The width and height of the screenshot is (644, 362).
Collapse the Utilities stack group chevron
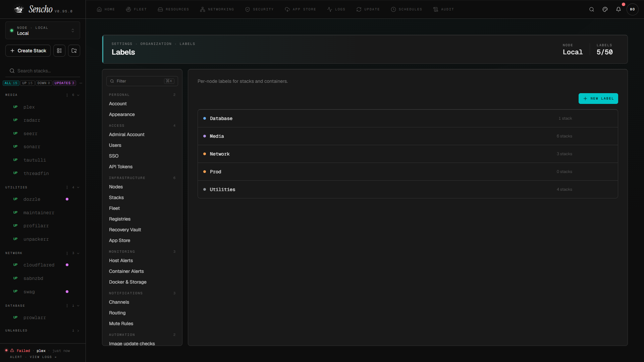[78, 187]
